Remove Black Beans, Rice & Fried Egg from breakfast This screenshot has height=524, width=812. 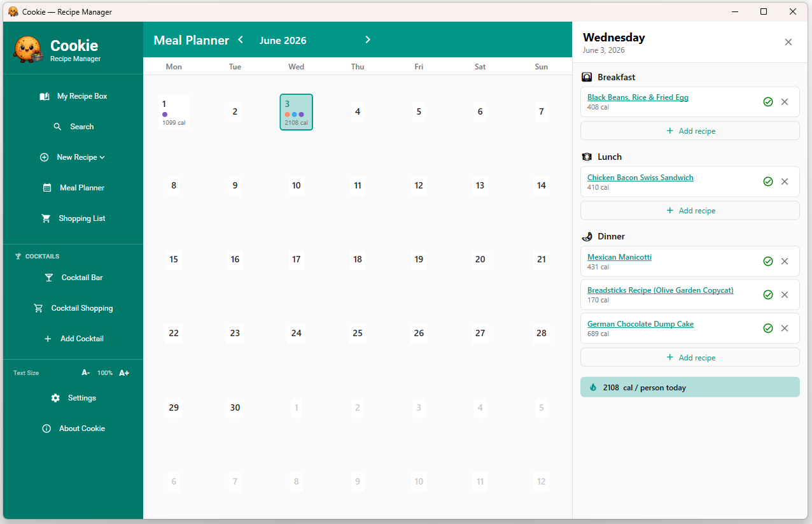pos(785,102)
